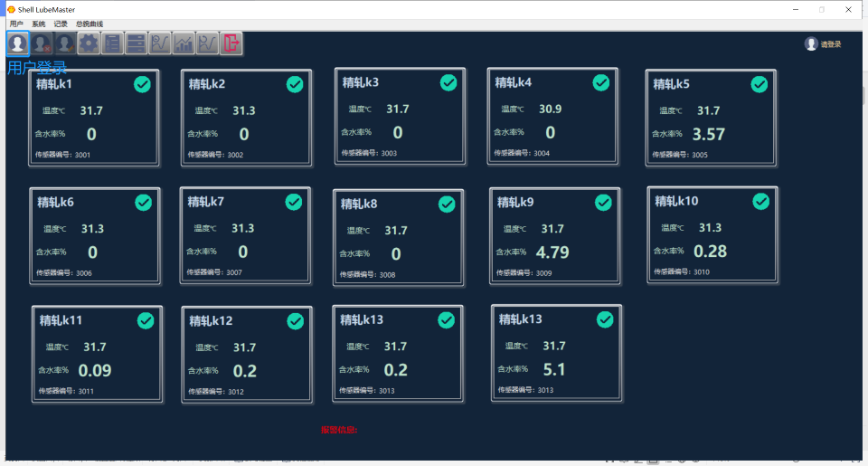Open the 用户 menu

click(x=16, y=24)
